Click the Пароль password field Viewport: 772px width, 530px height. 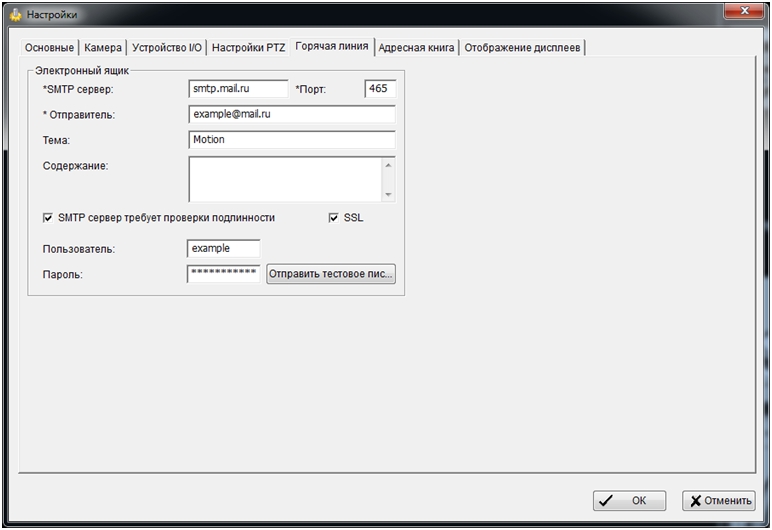[223, 274]
